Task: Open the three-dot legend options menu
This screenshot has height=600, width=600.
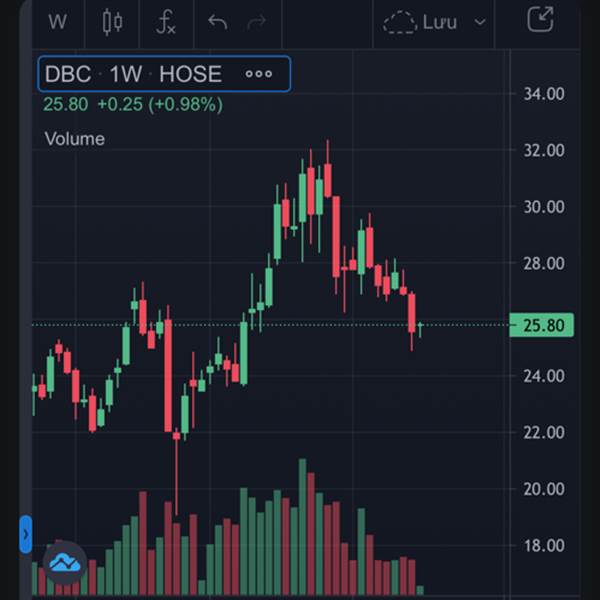Action: pos(259,74)
